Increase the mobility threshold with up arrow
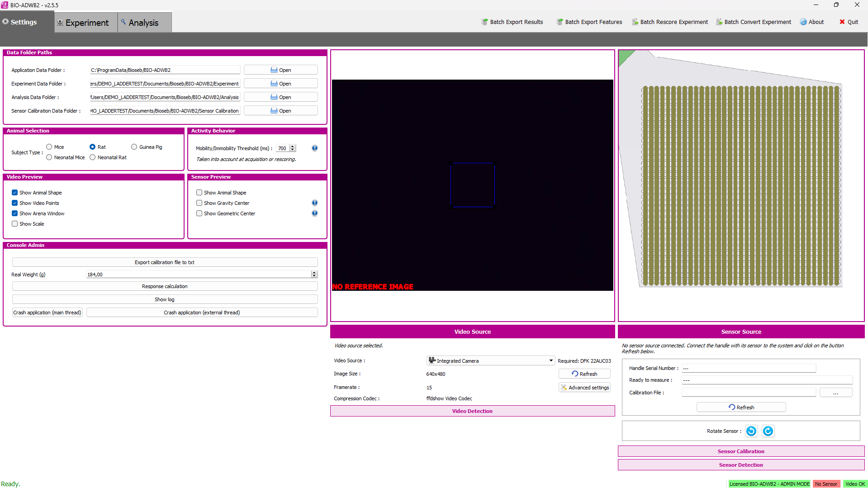 (293, 146)
